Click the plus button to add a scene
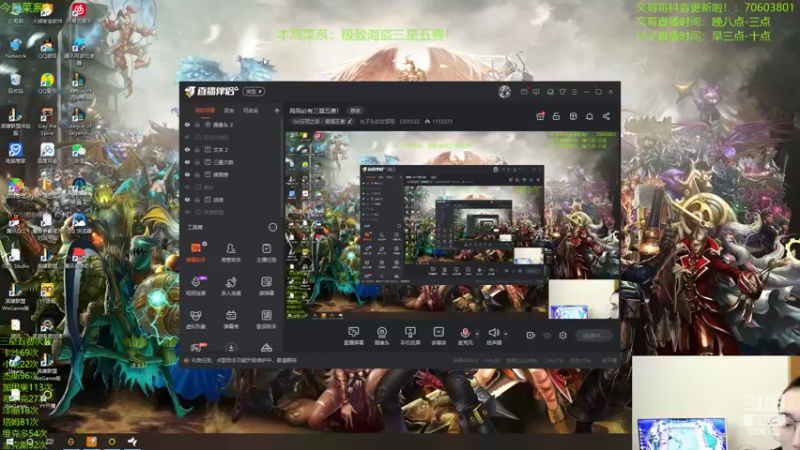Screen dimensions: 800x450 pyautogui.click(x=277, y=110)
